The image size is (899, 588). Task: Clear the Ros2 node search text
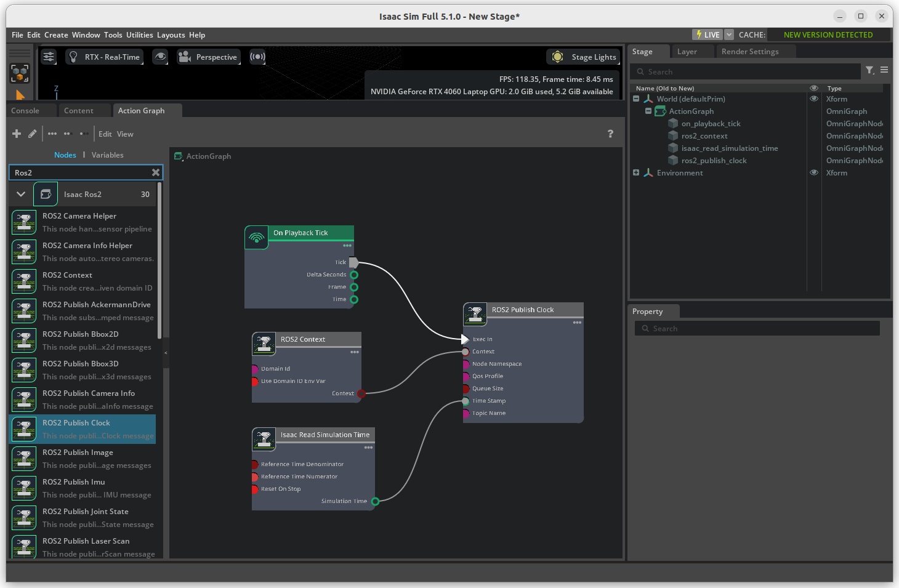156,172
